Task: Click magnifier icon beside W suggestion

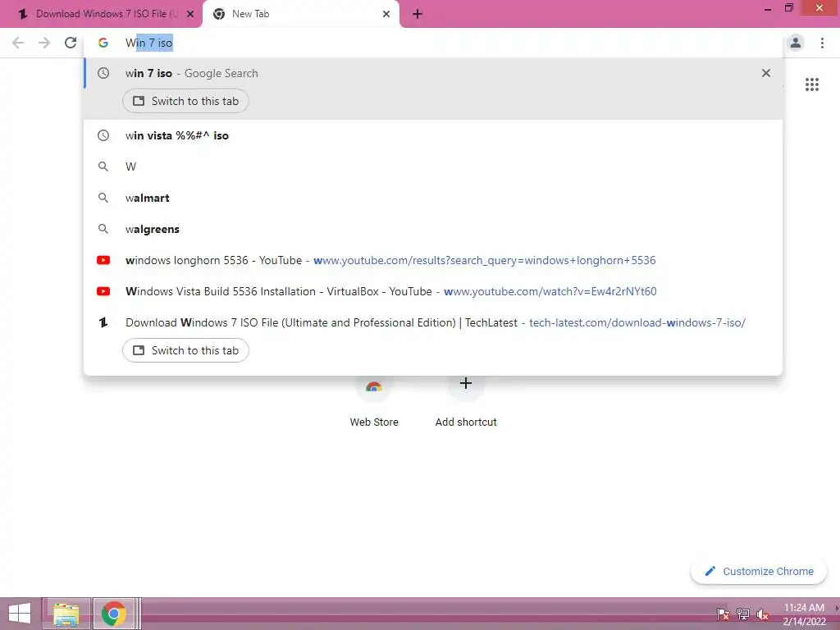Action: [x=103, y=167]
